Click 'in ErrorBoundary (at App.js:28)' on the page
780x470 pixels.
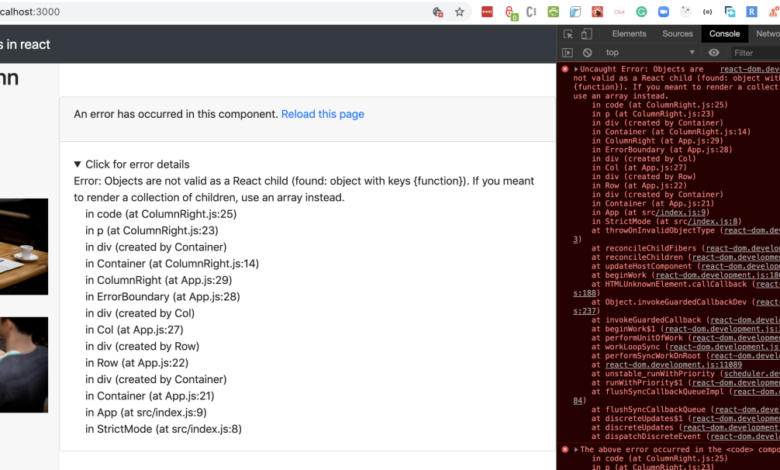coord(163,296)
